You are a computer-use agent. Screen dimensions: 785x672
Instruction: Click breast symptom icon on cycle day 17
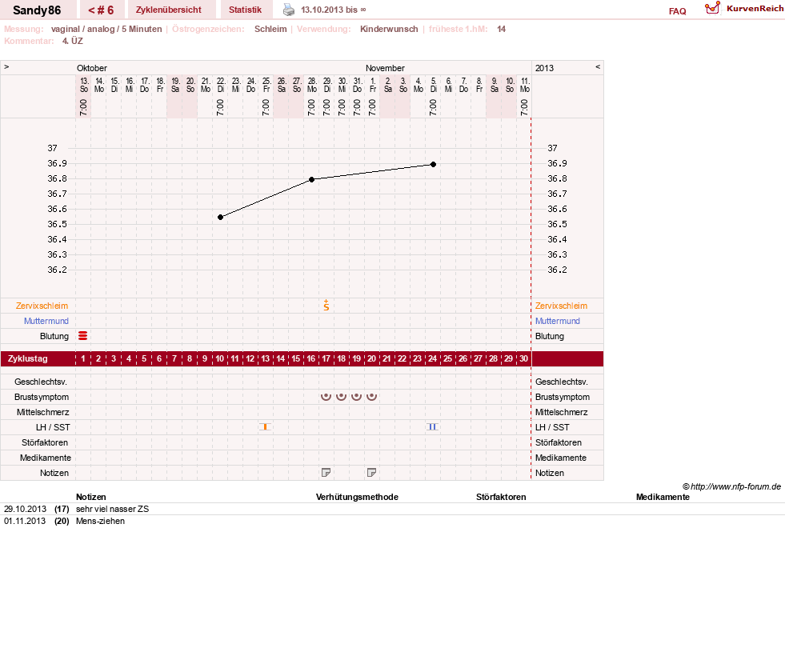coord(326,396)
